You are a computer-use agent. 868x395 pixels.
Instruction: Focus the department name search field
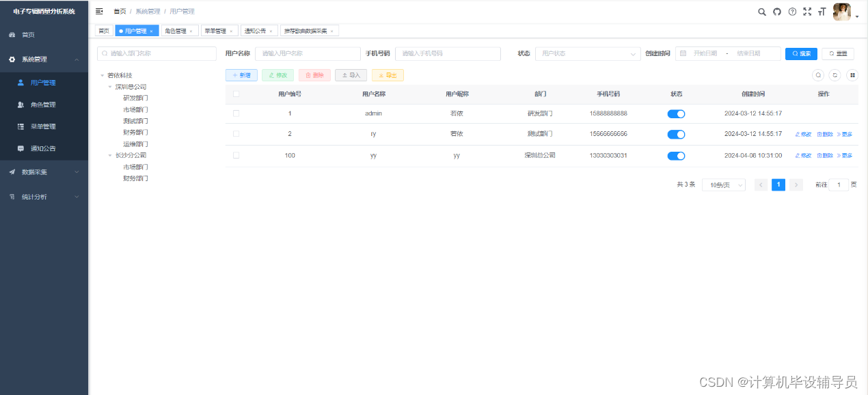point(157,53)
